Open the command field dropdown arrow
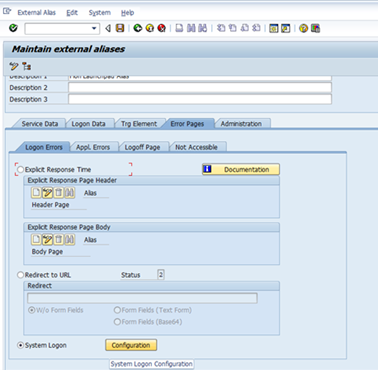Image resolution: width=378 pixels, height=370 pixels. pyautogui.click(x=94, y=29)
